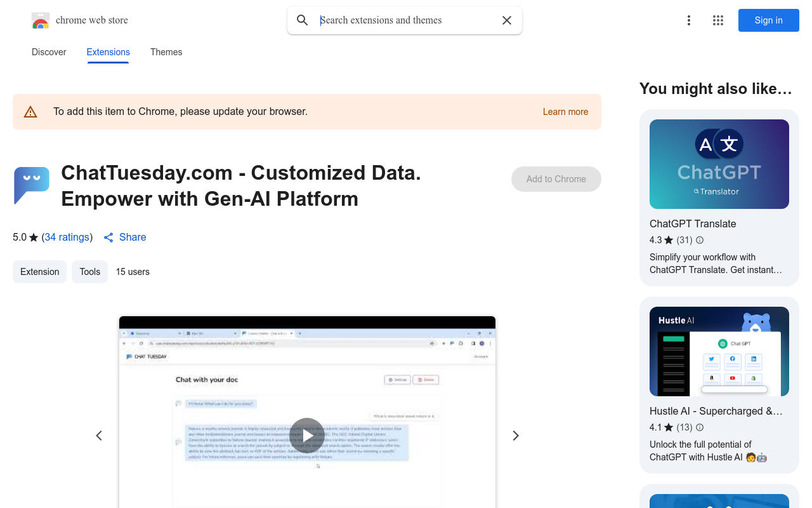Click the Chrome Web Store logo
Image resolution: width=812 pixels, height=508 pixels.
click(x=41, y=20)
